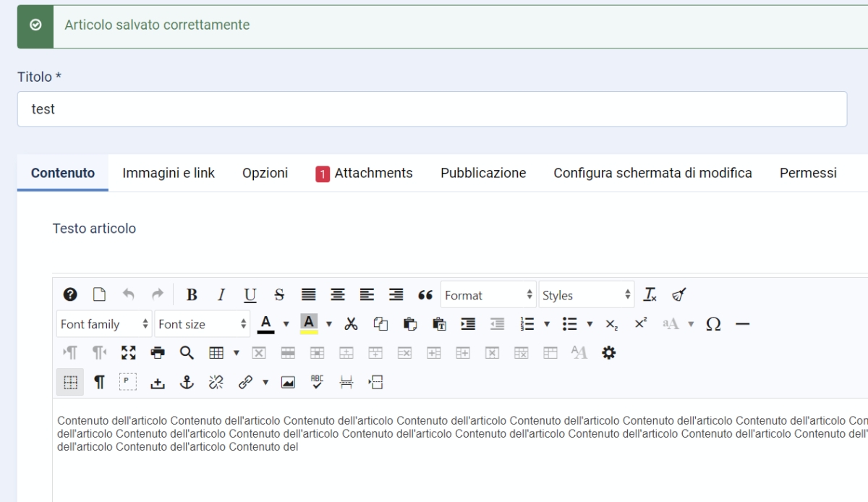The width and height of the screenshot is (868, 502).
Task: Expand the Font size dropdown
Action: coord(203,324)
